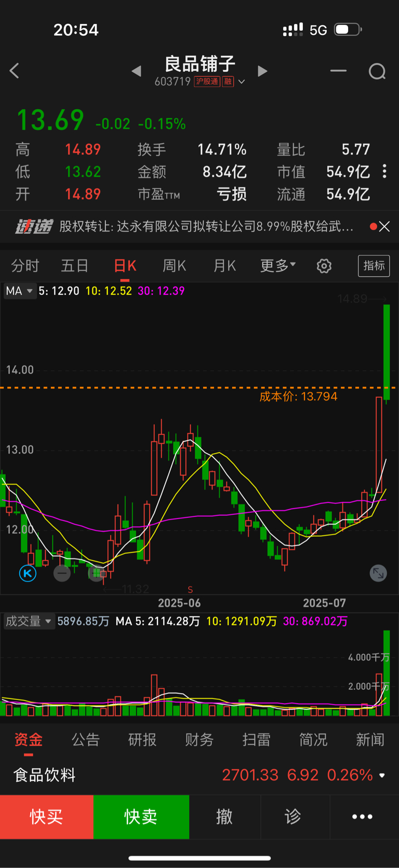Open the 成交量 indicator dropdown

tap(29, 621)
